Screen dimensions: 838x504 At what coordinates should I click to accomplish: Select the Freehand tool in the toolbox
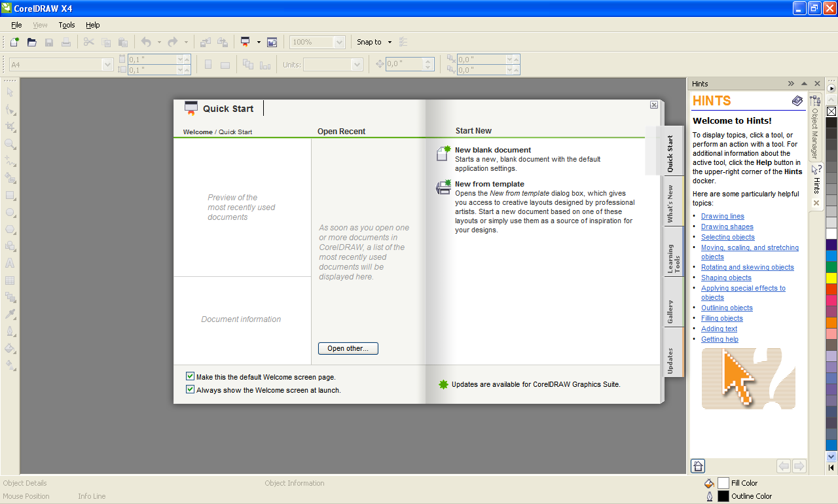[x=10, y=160]
